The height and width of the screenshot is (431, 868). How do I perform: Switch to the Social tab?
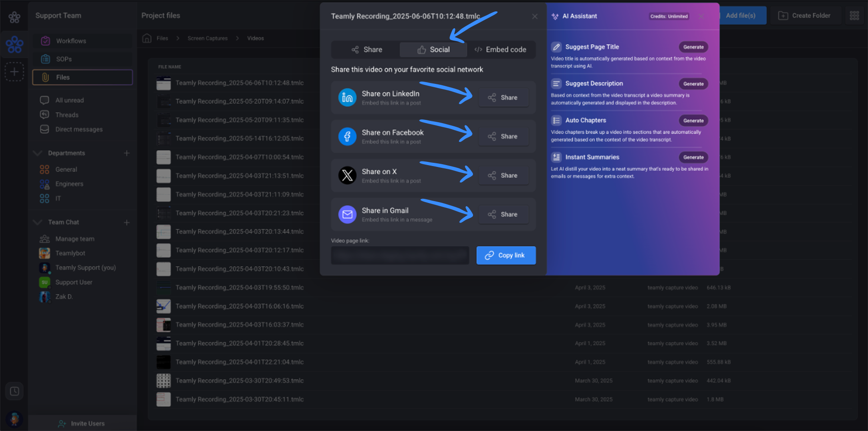pyautogui.click(x=433, y=50)
